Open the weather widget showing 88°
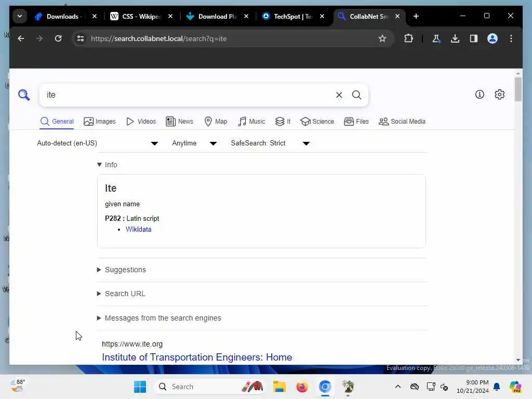The image size is (532, 399). click(17, 386)
